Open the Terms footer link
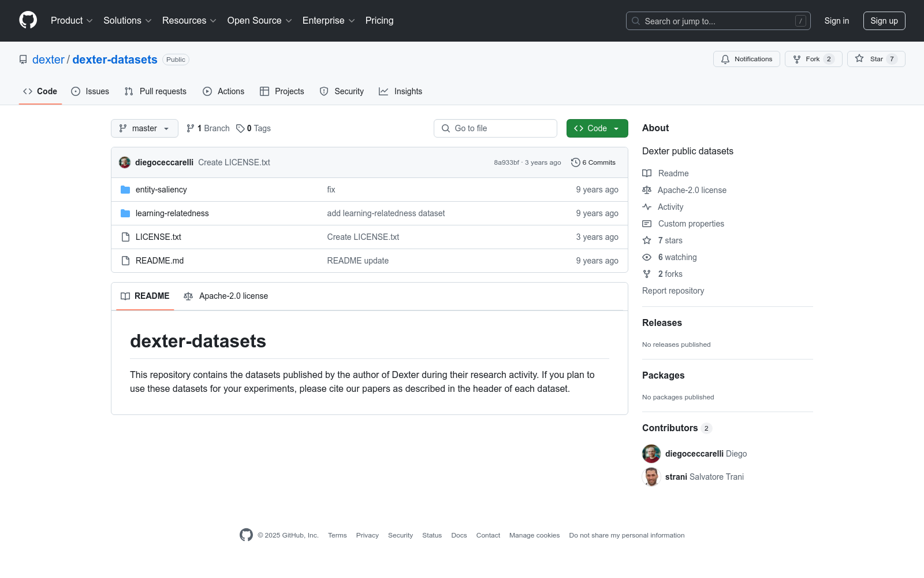This screenshot has height=578, width=924. tap(337, 535)
